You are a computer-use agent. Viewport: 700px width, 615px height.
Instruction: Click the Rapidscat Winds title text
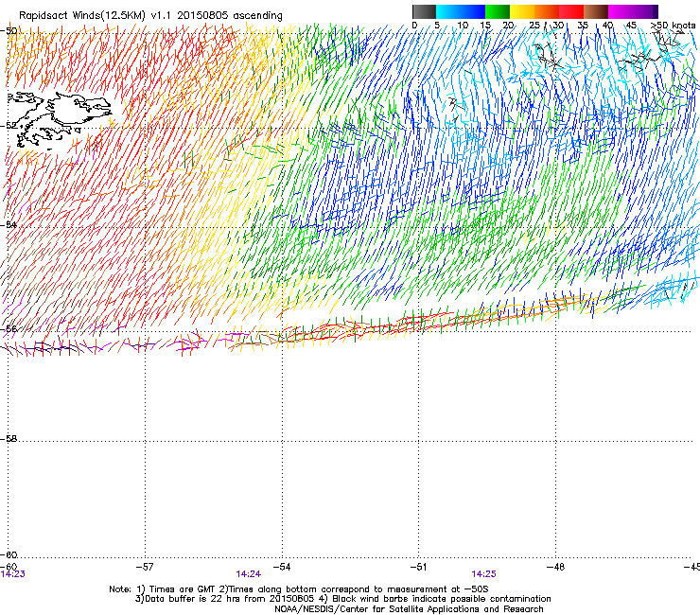(150, 16)
